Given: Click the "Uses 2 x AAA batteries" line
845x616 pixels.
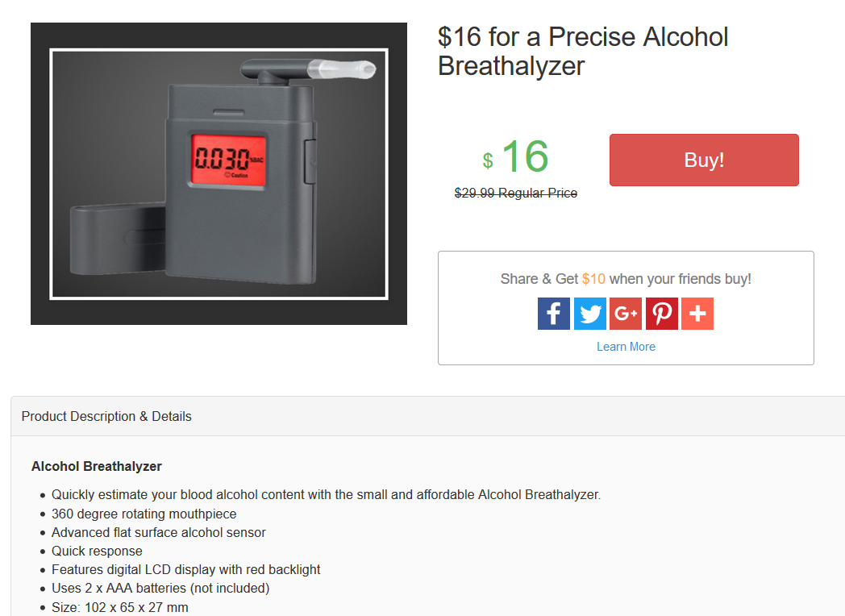Looking at the screenshot, I should click(x=160, y=588).
